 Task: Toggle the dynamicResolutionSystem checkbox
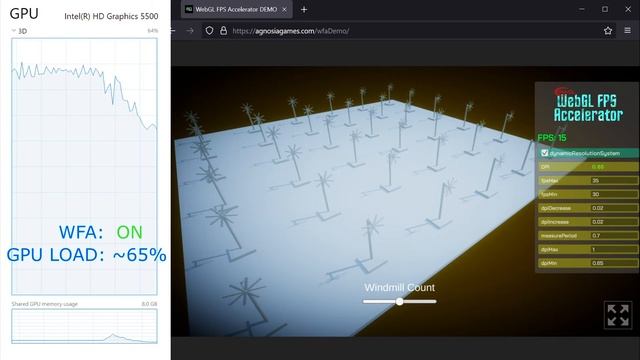coord(544,153)
